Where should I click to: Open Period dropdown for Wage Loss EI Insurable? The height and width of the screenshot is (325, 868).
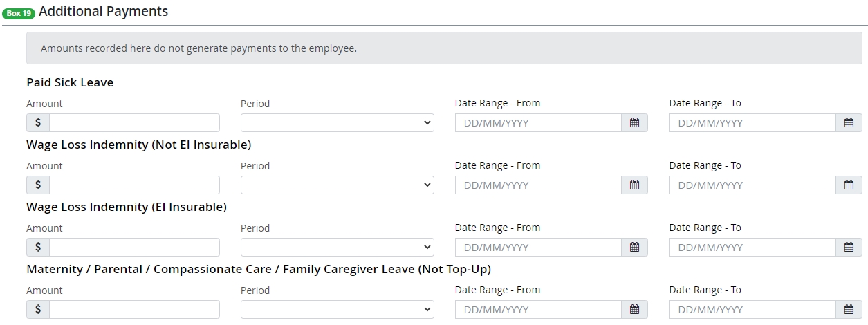coord(337,248)
